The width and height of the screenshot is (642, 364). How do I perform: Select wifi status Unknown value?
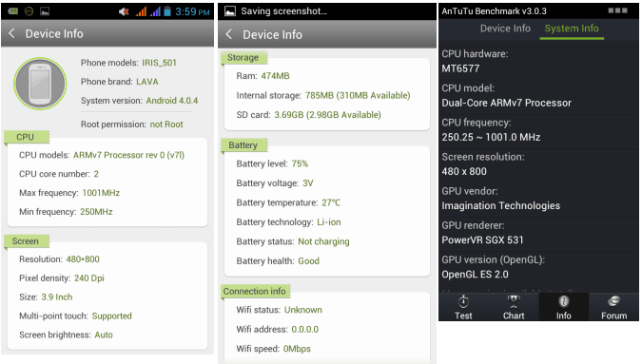pos(303,310)
